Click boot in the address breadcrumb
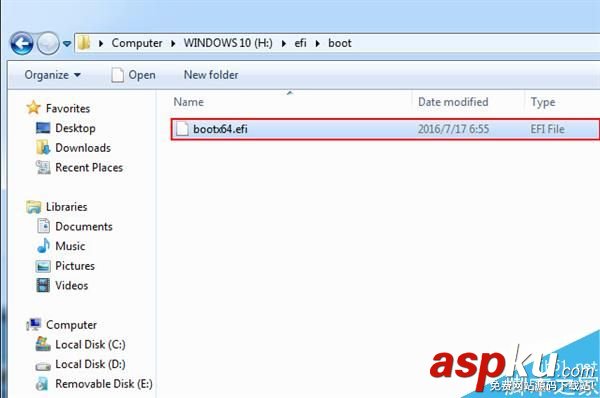The image size is (600, 398). (x=340, y=43)
